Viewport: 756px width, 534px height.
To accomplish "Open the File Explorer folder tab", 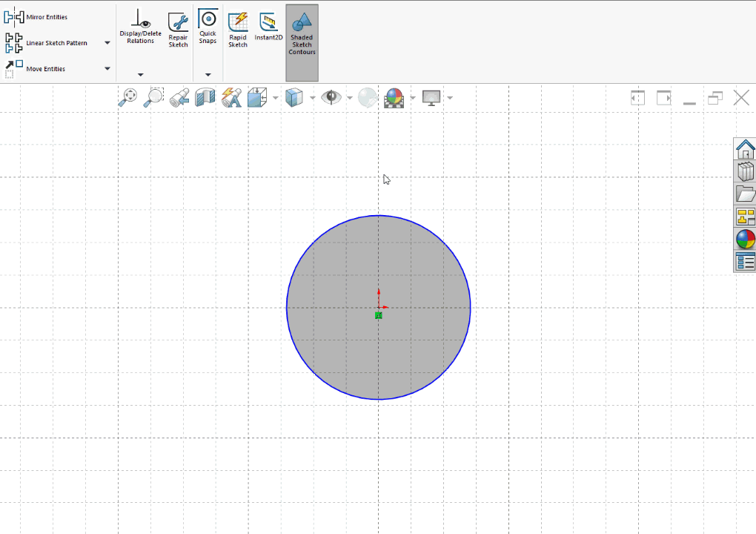I will pyautogui.click(x=745, y=194).
